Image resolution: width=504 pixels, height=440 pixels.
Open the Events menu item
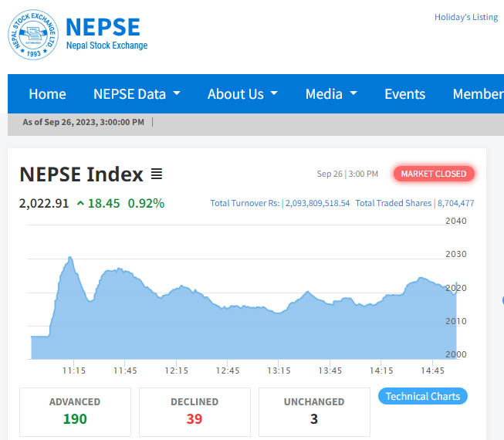(x=404, y=94)
